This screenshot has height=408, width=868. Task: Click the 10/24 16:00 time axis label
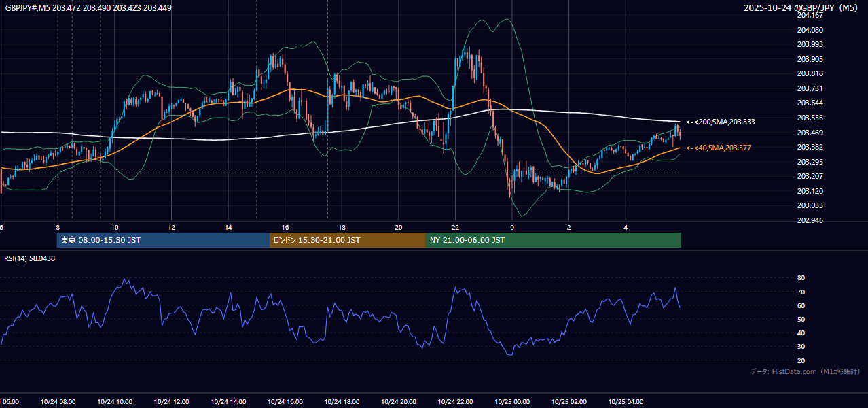(x=285, y=401)
